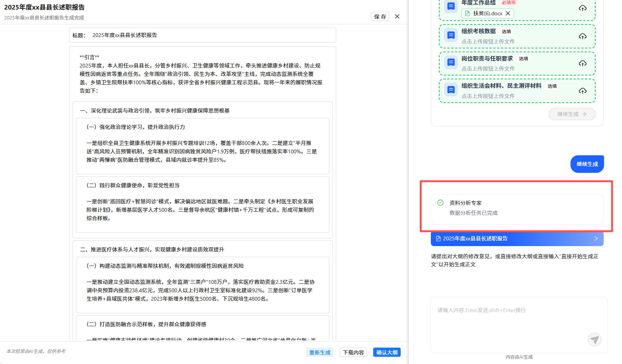
Task: Click the 组织考核数据 document icon
Action: pyautogui.click(x=451, y=35)
